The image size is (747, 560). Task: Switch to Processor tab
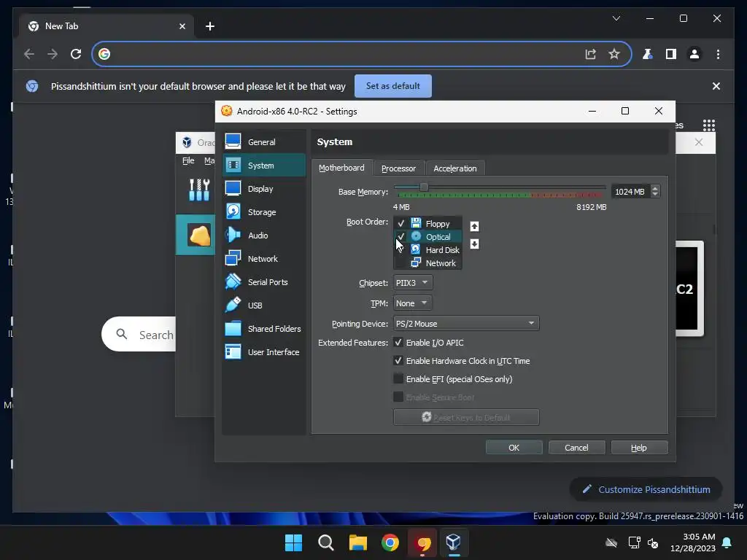tap(399, 168)
